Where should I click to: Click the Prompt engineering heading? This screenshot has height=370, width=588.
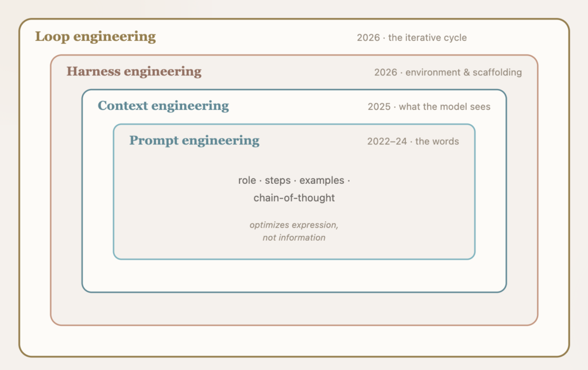tap(194, 140)
